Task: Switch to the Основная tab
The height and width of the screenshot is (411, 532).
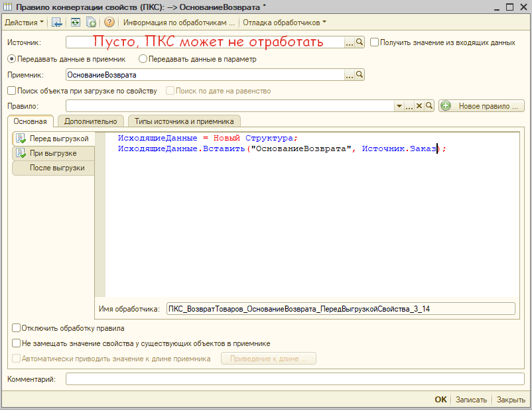Action: coord(31,121)
